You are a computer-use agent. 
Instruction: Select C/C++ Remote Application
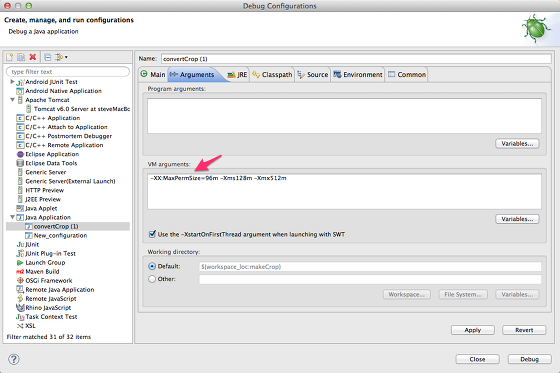64,145
